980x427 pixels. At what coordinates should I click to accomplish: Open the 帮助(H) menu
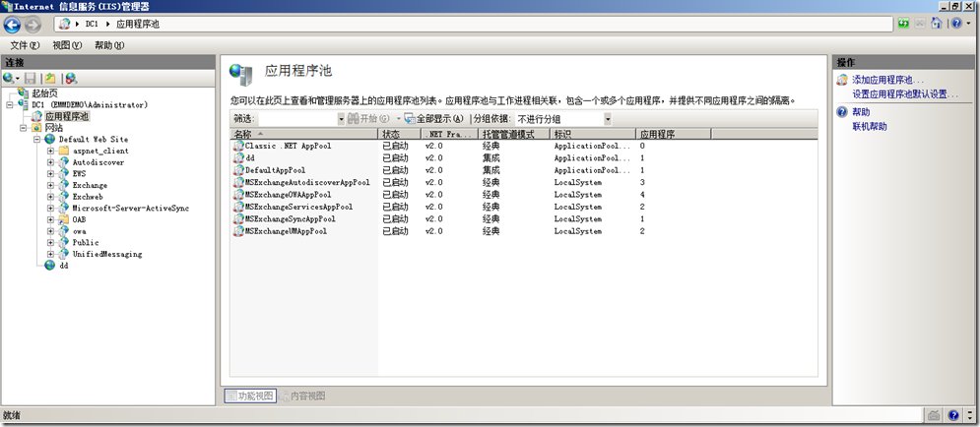pyautogui.click(x=109, y=45)
